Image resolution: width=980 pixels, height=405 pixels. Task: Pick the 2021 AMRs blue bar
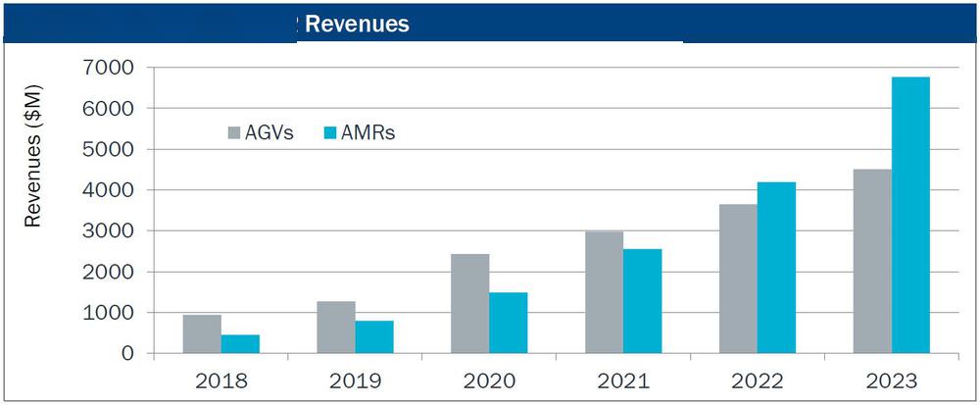click(x=642, y=301)
